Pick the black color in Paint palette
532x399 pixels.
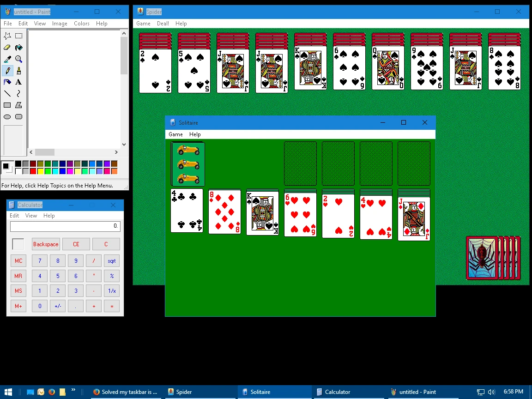coord(18,164)
